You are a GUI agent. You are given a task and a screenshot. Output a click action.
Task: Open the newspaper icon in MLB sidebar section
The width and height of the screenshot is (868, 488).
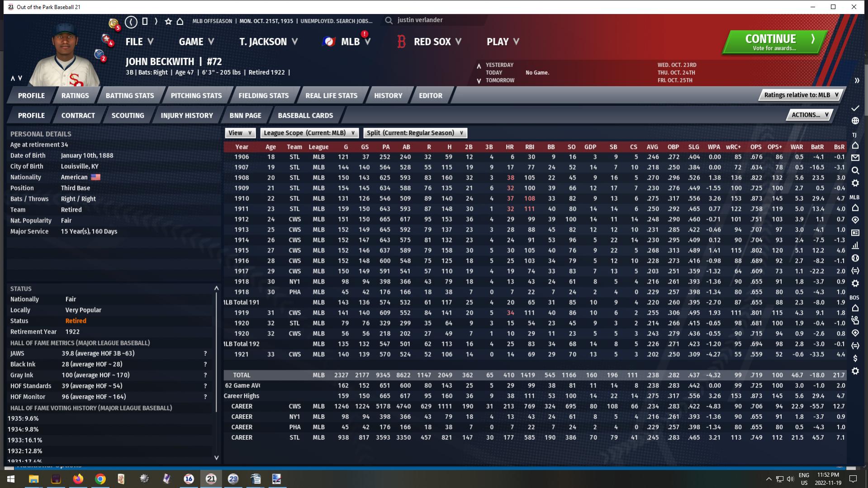(x=855, y=232)
